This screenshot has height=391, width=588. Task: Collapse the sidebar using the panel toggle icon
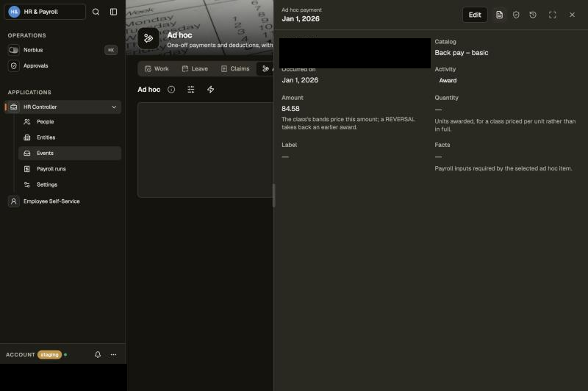click(x=114, y=12)
